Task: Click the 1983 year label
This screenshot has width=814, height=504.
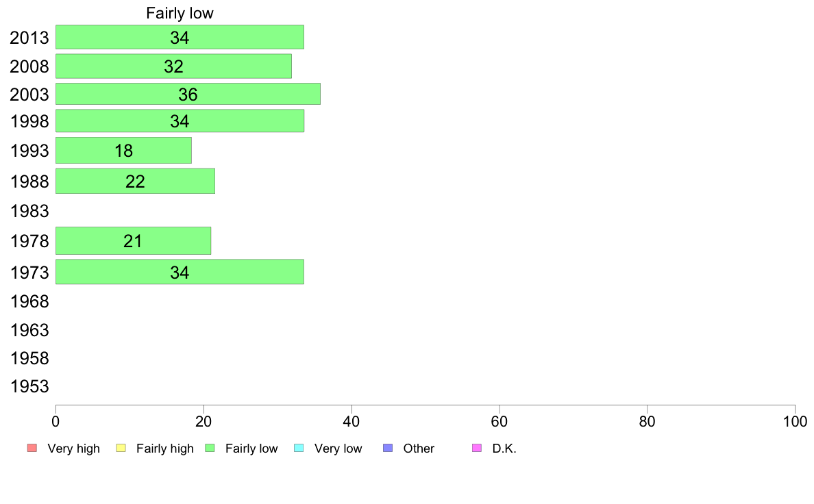Action: (29, 211)
